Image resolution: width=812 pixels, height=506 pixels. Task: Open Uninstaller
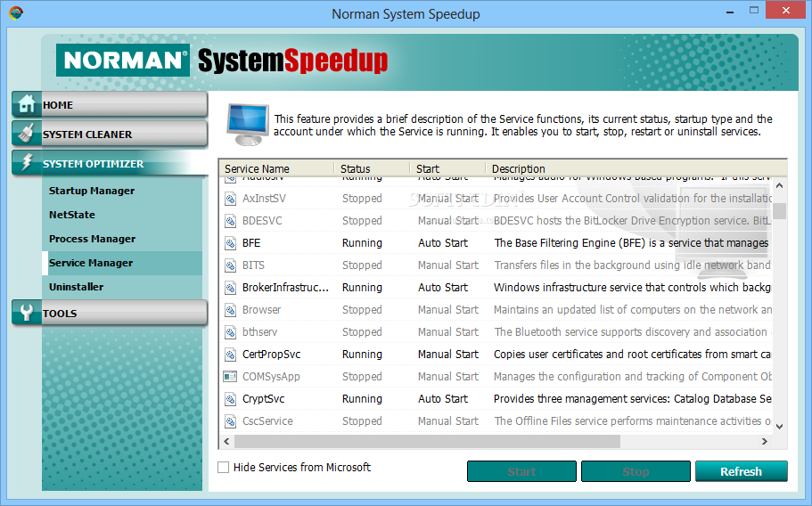[x=76, y=287]
